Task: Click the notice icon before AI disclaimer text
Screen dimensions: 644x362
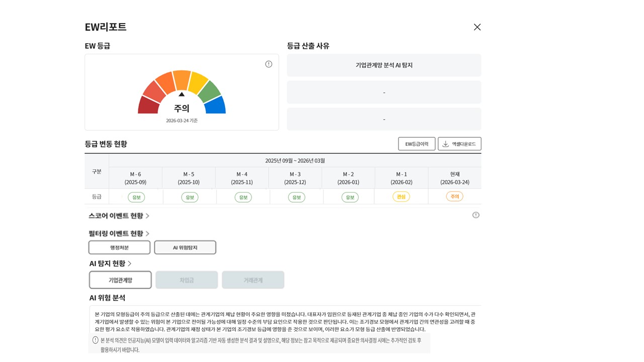Action: (96, 340)
